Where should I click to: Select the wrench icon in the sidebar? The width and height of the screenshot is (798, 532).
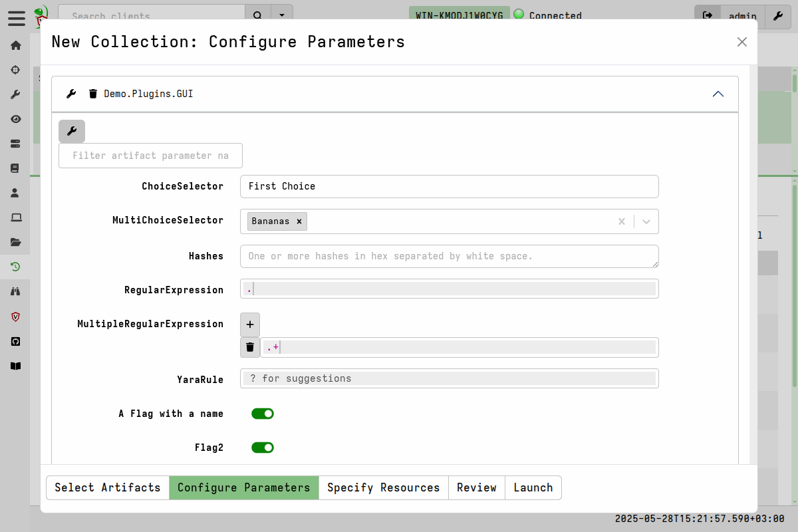click(15, 94)
